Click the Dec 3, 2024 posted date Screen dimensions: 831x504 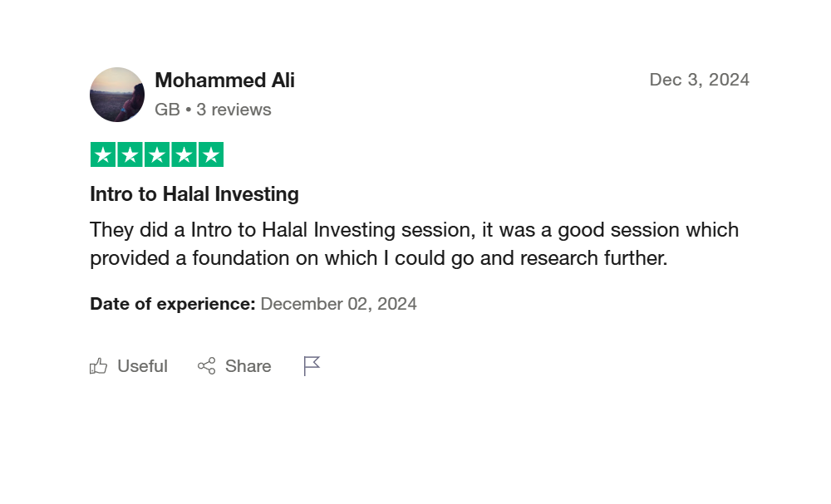[x=699, y=80]
